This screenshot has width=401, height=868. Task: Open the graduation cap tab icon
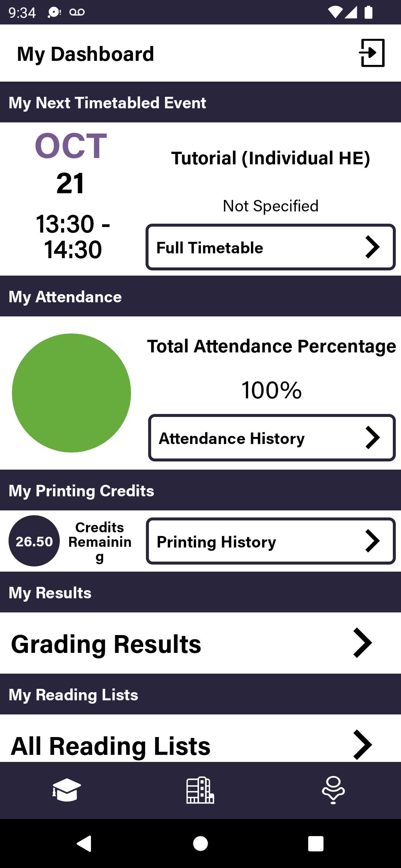(66, 790)
